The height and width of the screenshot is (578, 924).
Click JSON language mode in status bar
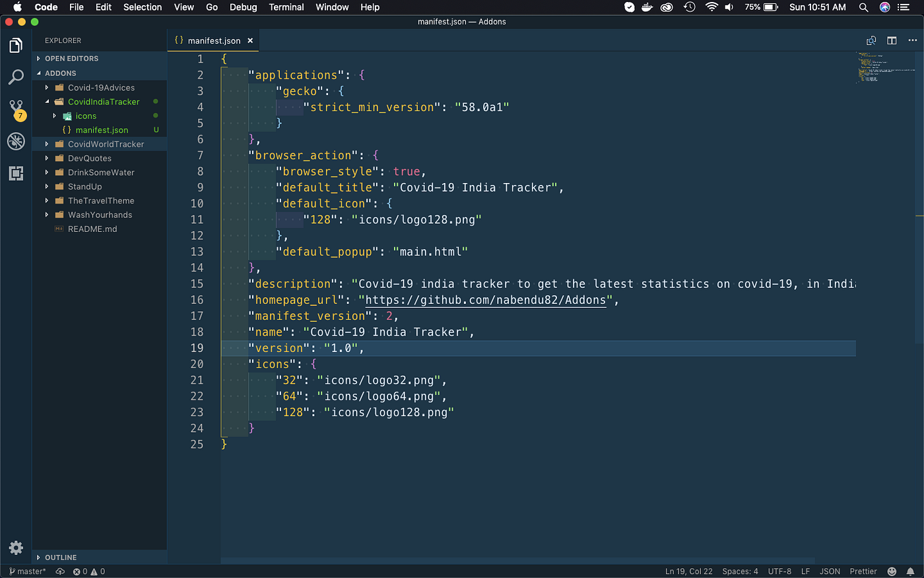click(x=830, y=571)
